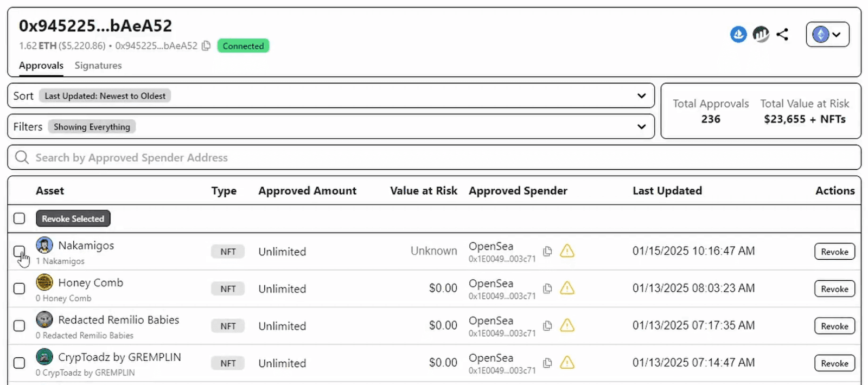Copy OpenSea spender address in Nakamigos row

coord(547,251)
